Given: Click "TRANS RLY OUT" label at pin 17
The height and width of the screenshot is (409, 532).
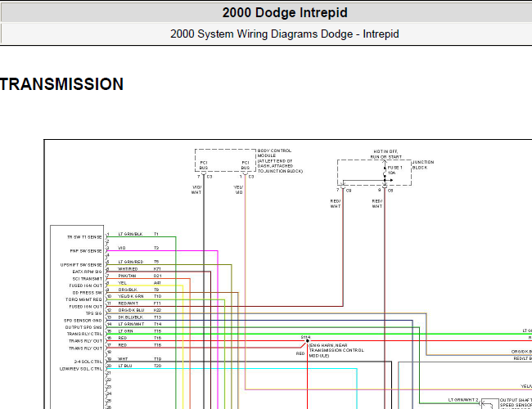Looking at the screenshot, I should click(85, 348).
